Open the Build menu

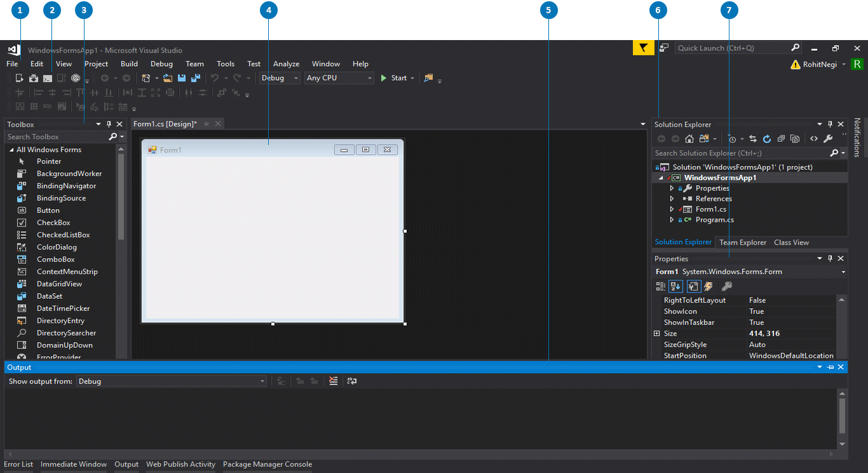[x=129, y=64]
